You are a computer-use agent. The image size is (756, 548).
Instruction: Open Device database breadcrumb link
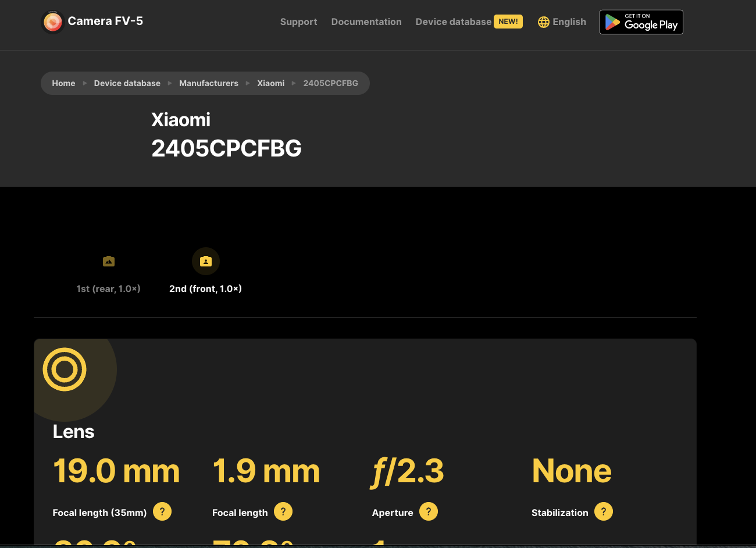pos(127,83)
